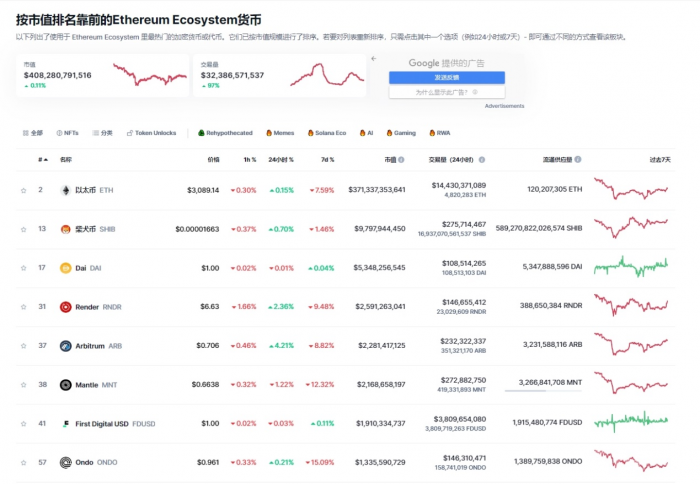Select the RWA category filter
This screenshot has height=484, width=700.
(439, 133)
